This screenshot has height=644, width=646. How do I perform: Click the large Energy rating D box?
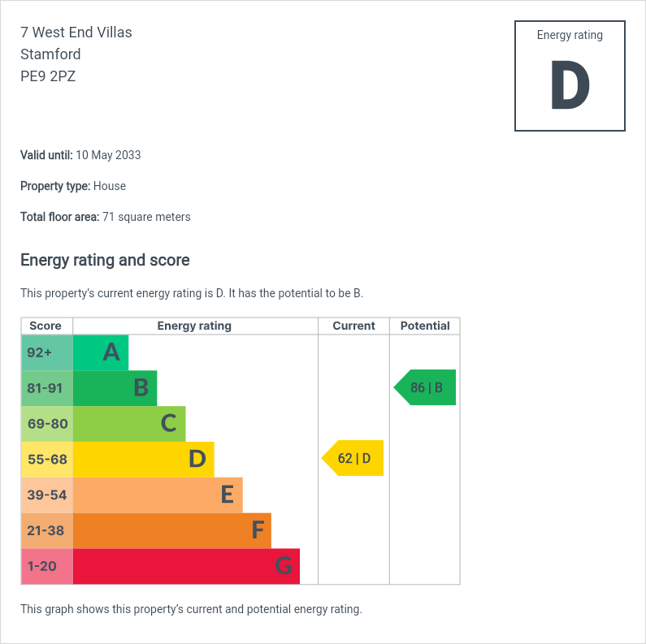tap(570, 76)
